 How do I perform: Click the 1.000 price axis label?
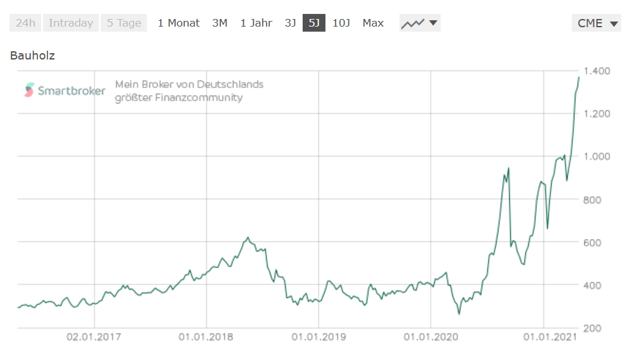coord(596,156)
